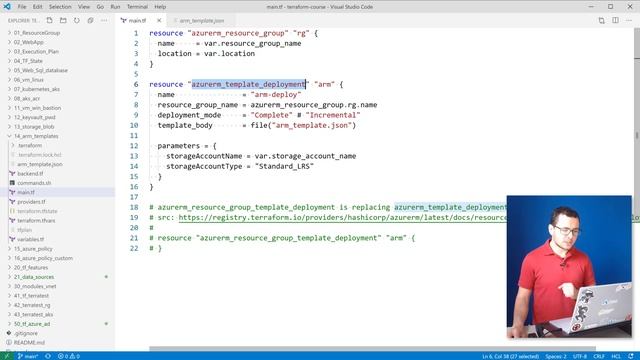640x360 pixels.
Task: Refresh the Explorer file tree
Action: (77, 20)
